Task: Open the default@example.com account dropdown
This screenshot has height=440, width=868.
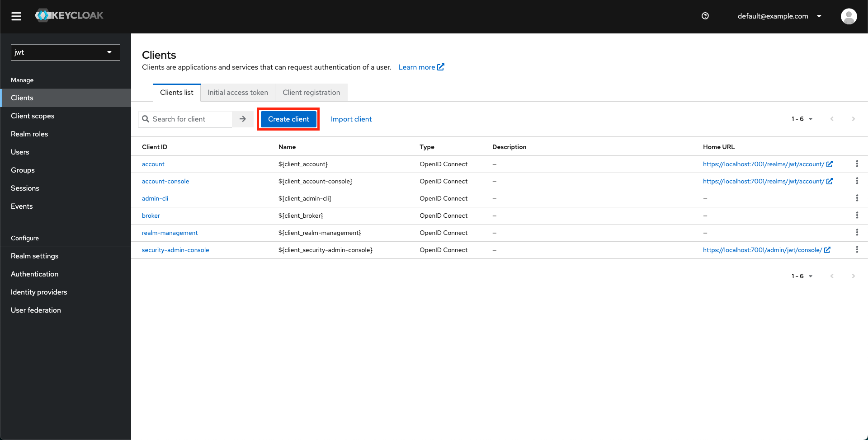Action: pyautogui.click(x=779, y=16)
